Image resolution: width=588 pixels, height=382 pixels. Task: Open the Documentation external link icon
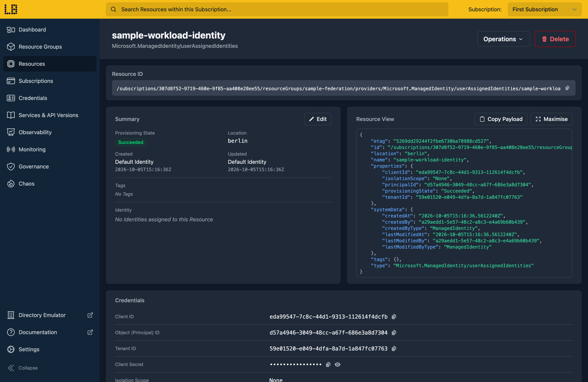click(90, 332)
